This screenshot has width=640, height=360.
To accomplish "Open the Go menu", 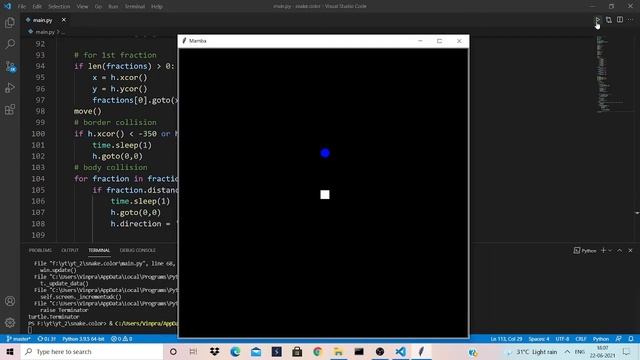I will [x=98, y=7].
